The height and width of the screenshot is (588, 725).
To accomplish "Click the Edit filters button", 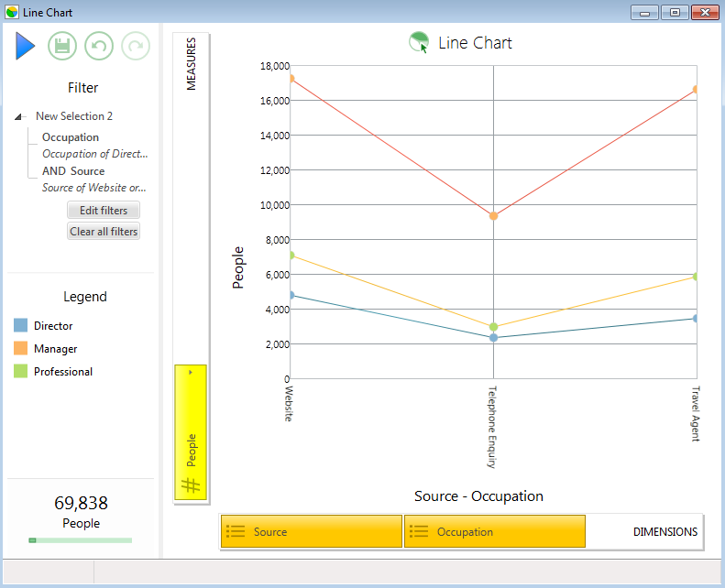I will 104,210.
